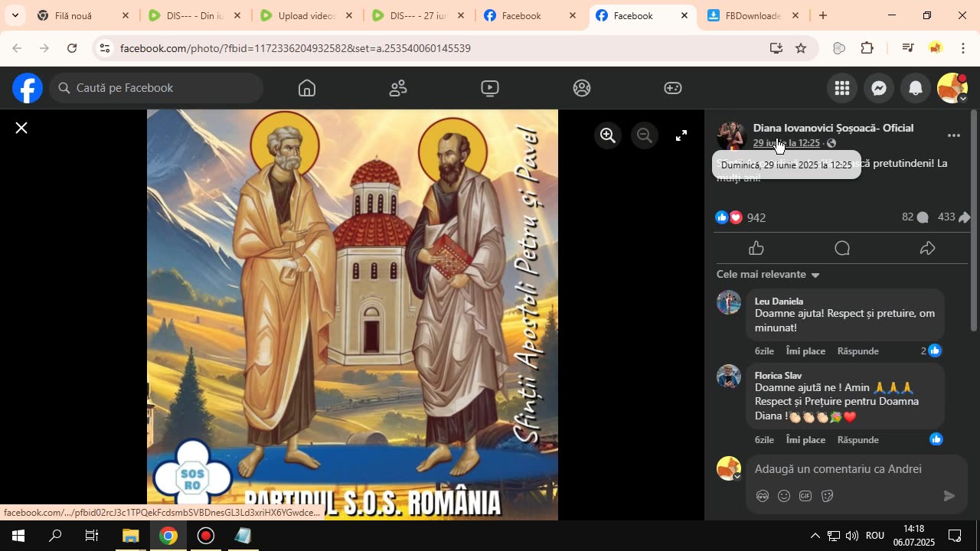Open the browser extensions puzzle icon
Image resolution: width=980 pixels, height=551 pixels.
click(867, 48)
